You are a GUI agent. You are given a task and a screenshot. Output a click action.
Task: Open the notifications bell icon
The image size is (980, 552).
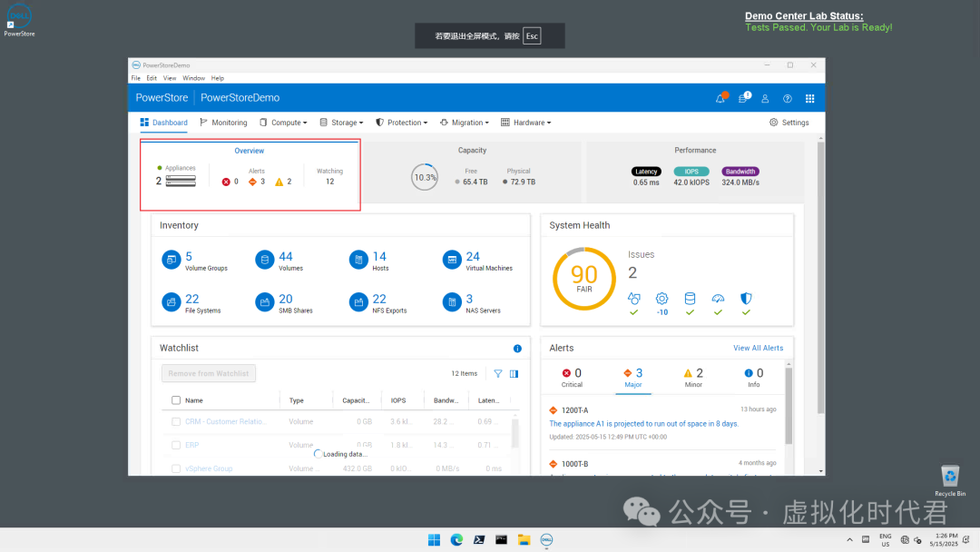[720, 98]
